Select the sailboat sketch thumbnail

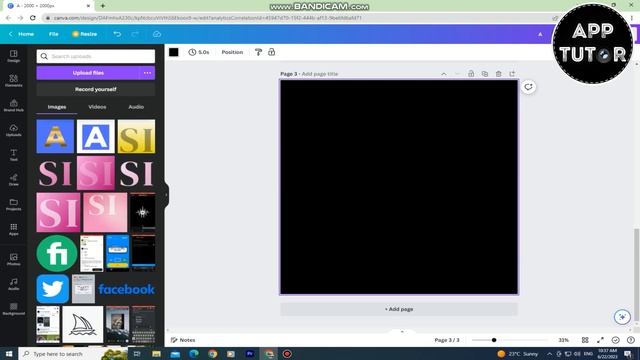pyautogui.click(x=83, y=324)
